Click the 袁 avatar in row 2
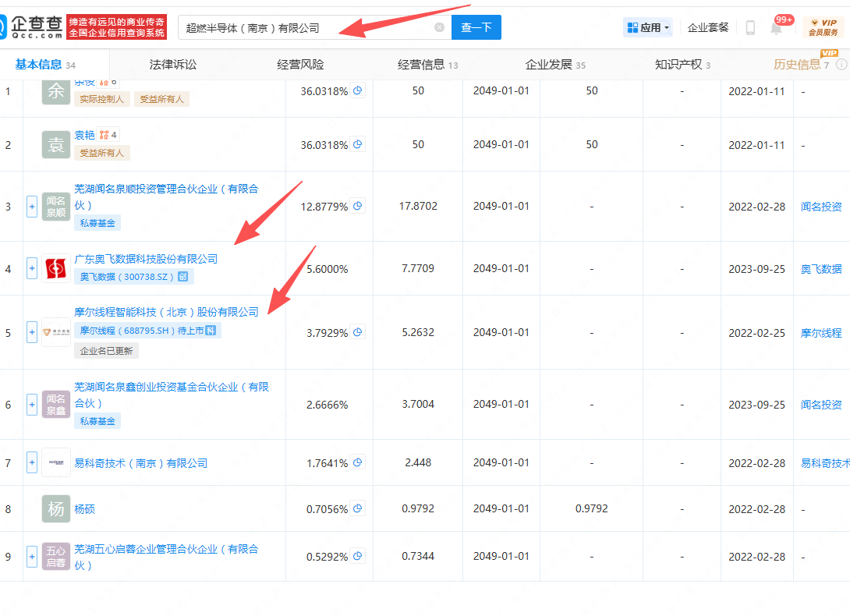The height and width of the screenshot is (616, 850). pyautogui.click(x=56, y=145)
